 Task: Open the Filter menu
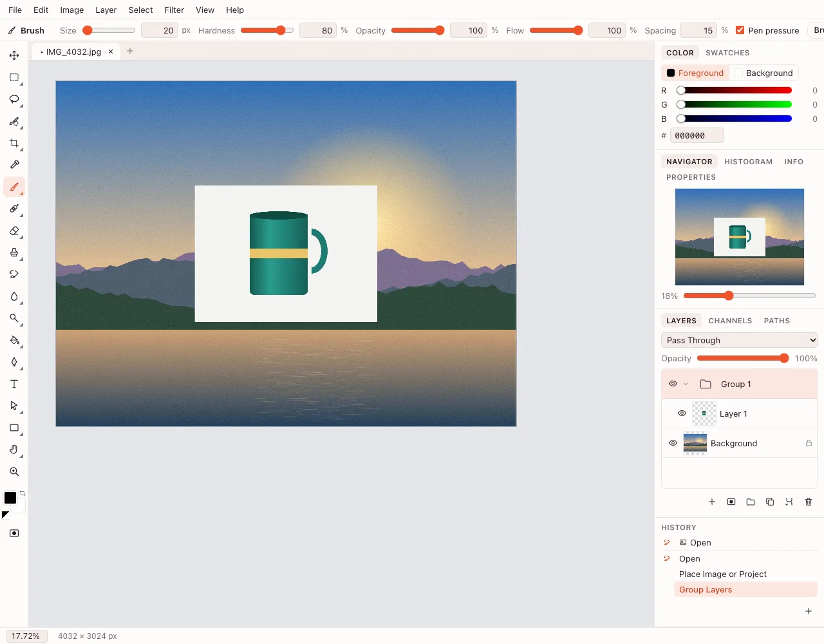click(174, 10)
